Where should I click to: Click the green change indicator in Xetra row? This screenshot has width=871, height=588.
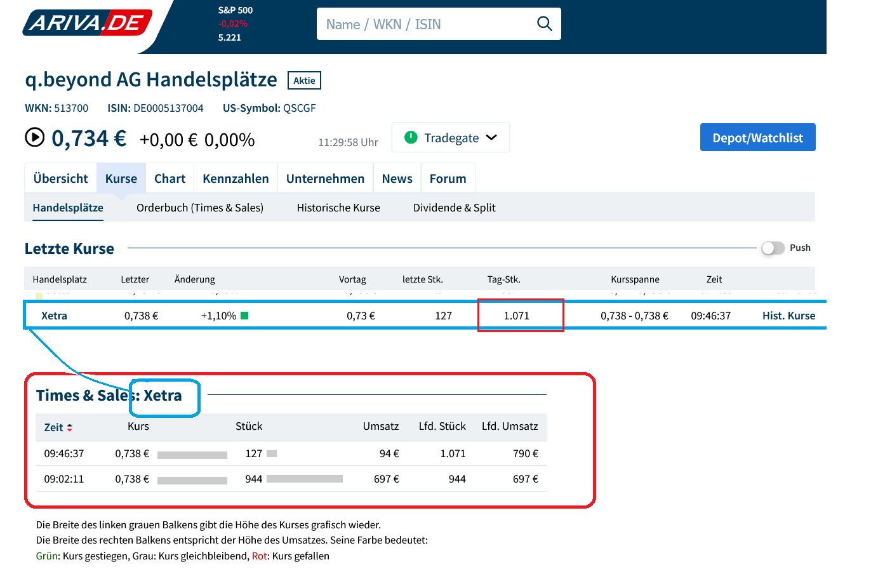coord(244,316)
